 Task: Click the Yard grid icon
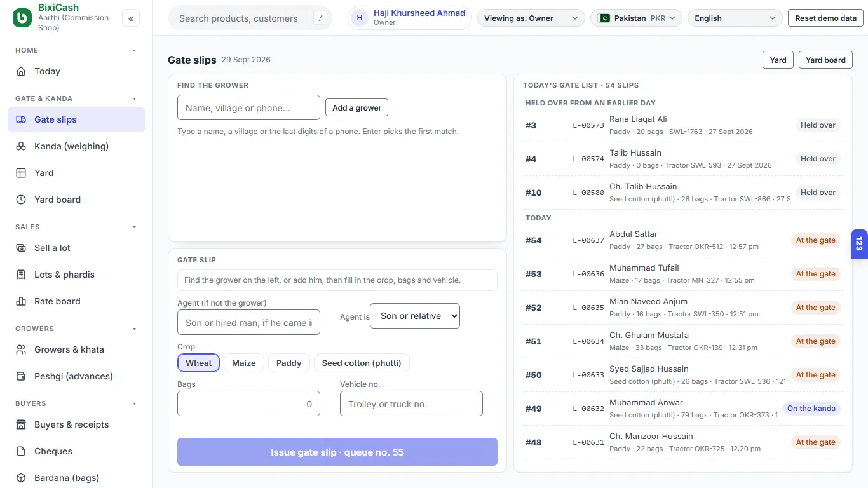tap(21, 173)
